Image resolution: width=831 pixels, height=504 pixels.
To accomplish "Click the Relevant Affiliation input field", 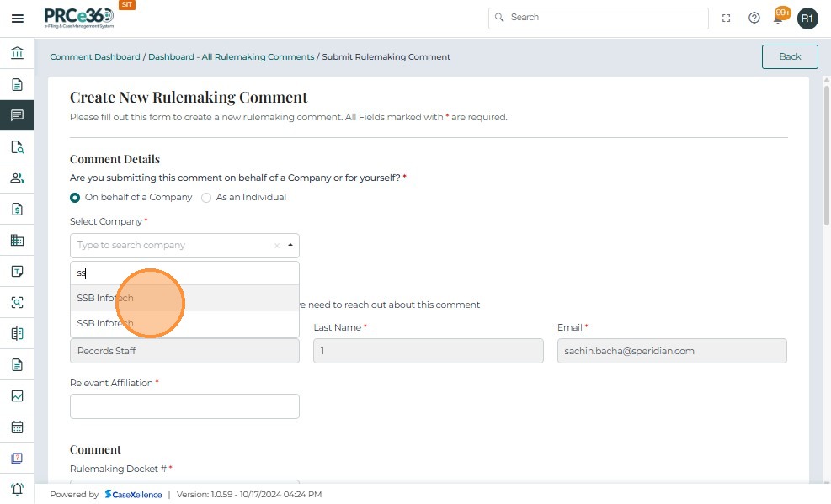I will pos(184,406).
